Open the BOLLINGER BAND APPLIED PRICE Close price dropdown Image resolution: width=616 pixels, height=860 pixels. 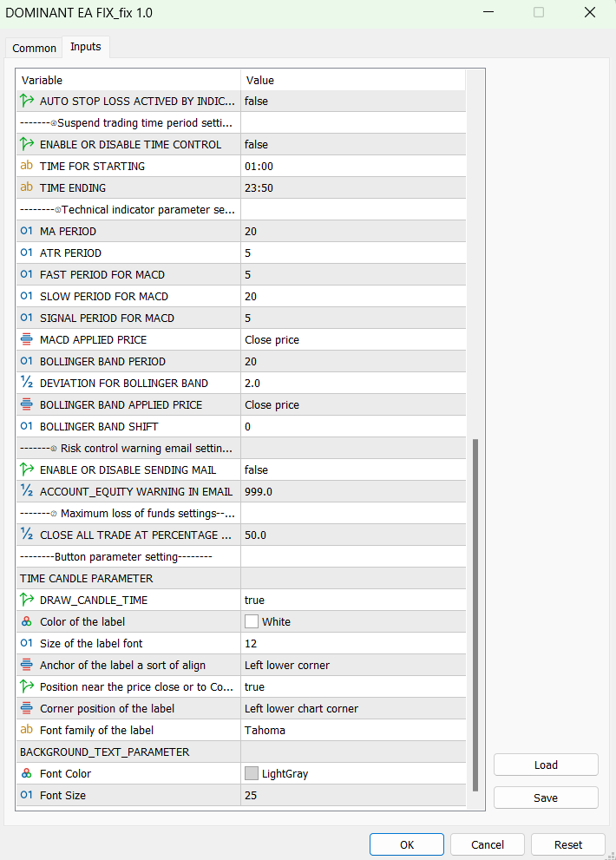tap(352, 404)
